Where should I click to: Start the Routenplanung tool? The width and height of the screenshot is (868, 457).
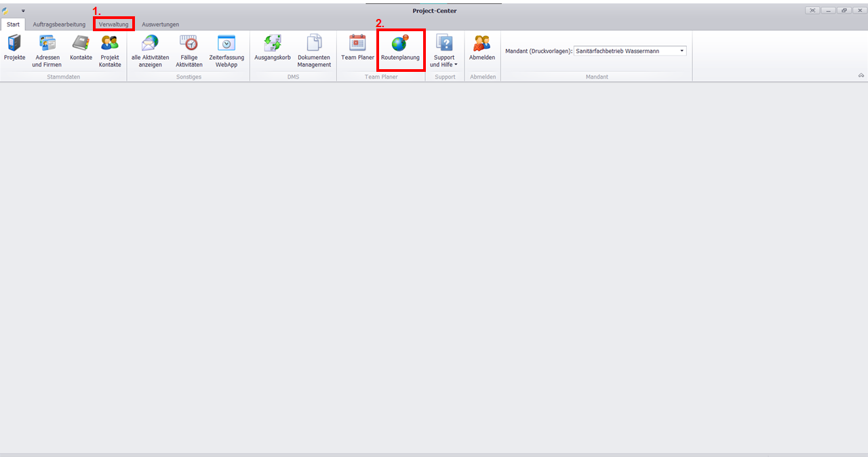tap(400, 49)
